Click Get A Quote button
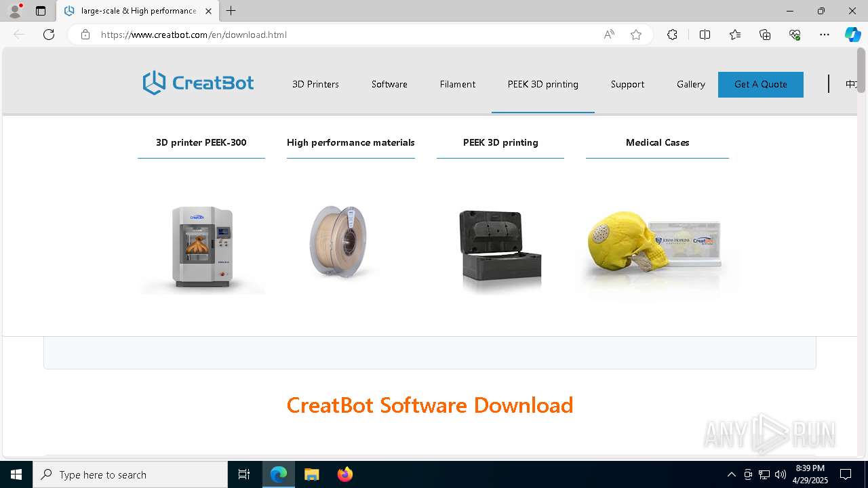This screenshot has width=868, height=488. 761,85
